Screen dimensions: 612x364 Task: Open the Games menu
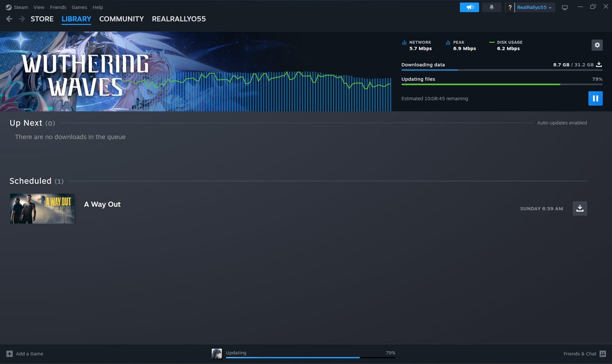pyautogui.click(x=79, y=7)
